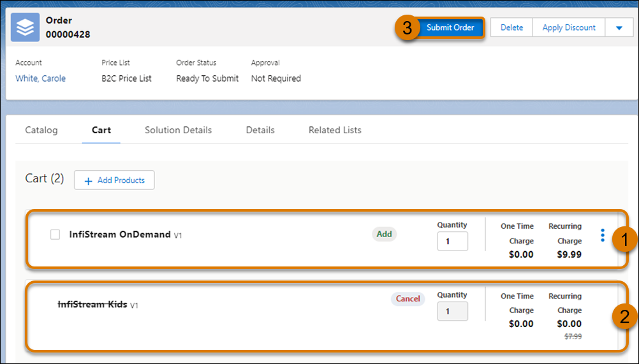
Task: Open the White, Carole account link
Action: 40,78
